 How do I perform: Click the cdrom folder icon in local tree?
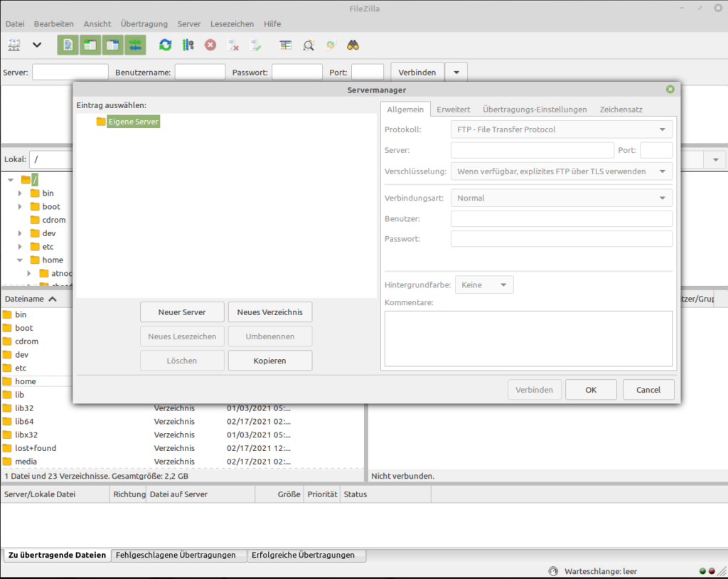coord(35,220)
